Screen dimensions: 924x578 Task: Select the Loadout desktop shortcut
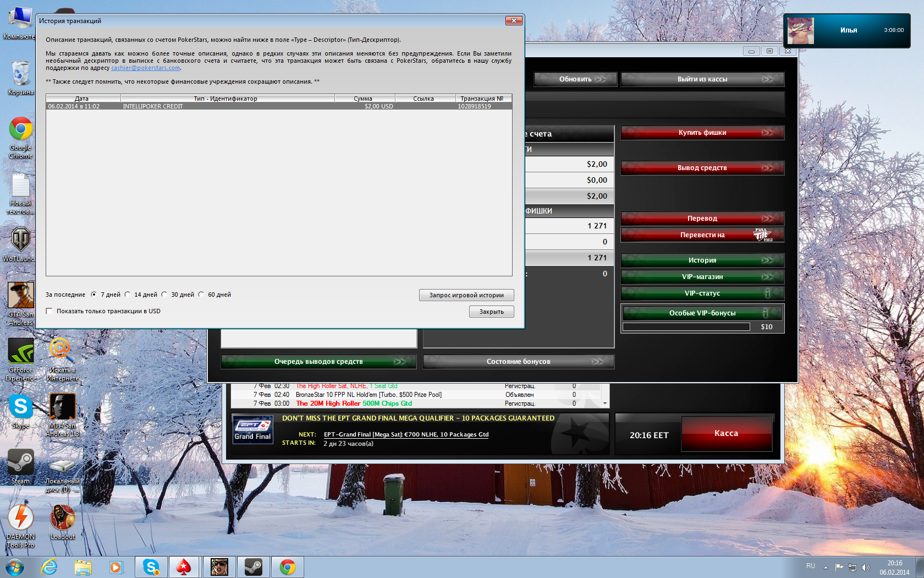pyautogui.click(x=62, y=523)
